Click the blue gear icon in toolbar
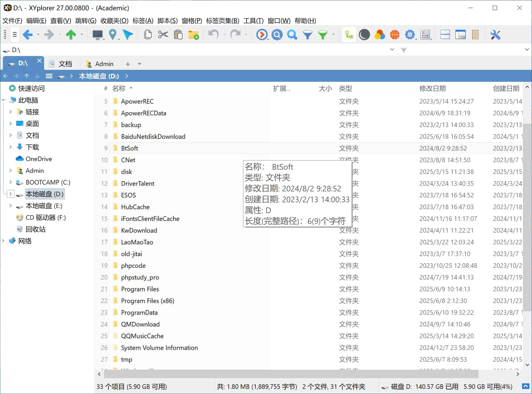Screen dimensions: 532x394 [x=410, y=35]
